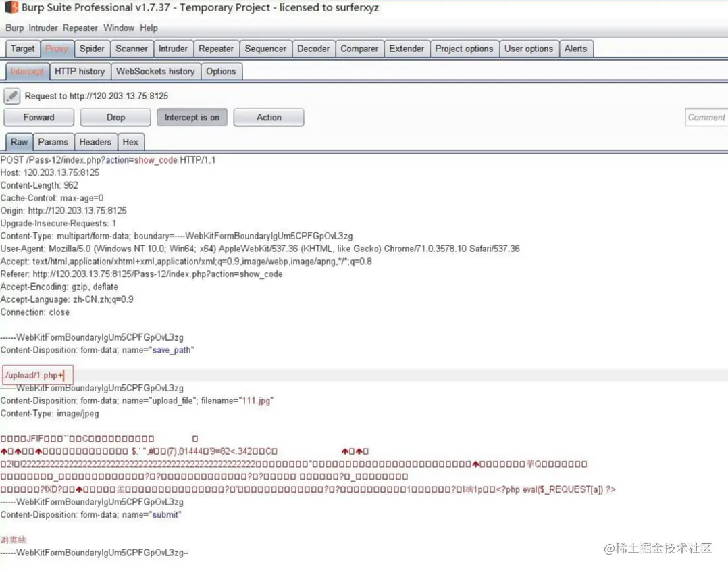Go to the Intruder tool tab
This screenshot has height=571, width=728.
click(173, 49)
